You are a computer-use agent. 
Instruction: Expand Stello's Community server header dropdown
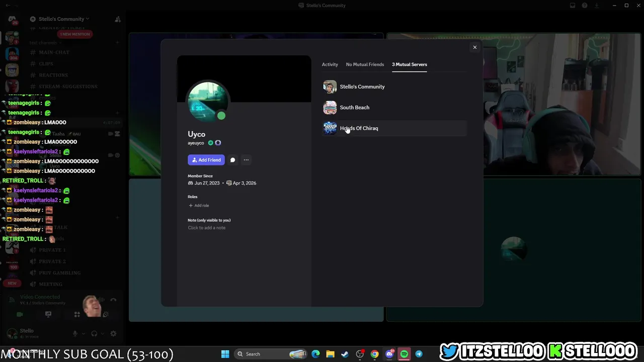point(63,19)
